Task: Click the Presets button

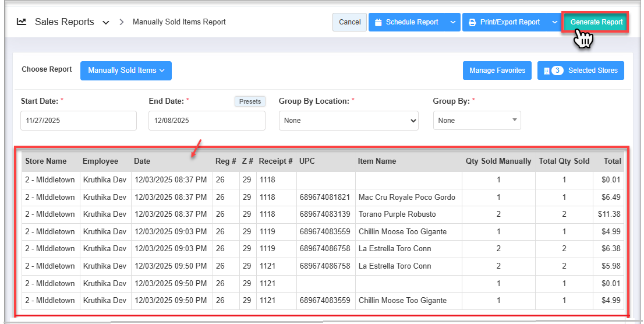Action: [250, 101]
